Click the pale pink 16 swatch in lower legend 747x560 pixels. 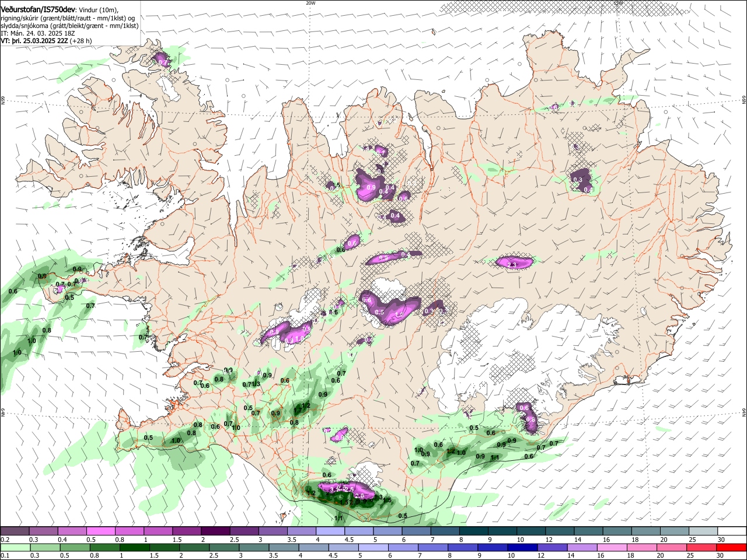[612, 547]
